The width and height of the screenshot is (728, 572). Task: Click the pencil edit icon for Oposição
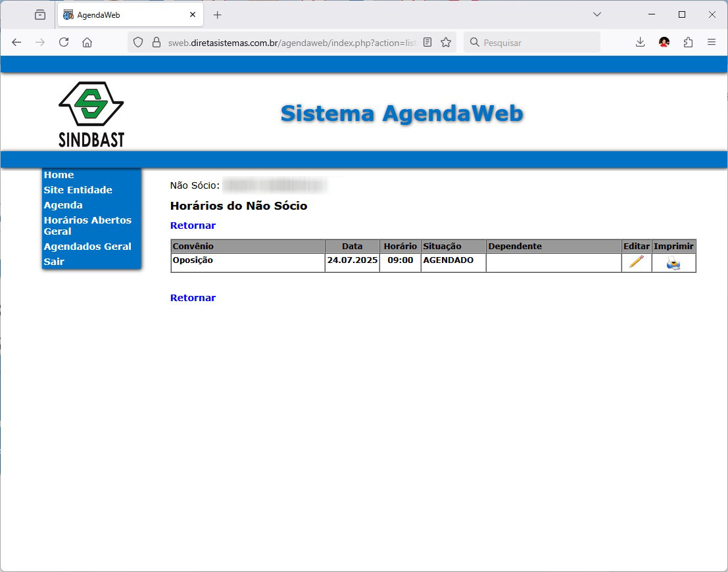tap(636, 262)
